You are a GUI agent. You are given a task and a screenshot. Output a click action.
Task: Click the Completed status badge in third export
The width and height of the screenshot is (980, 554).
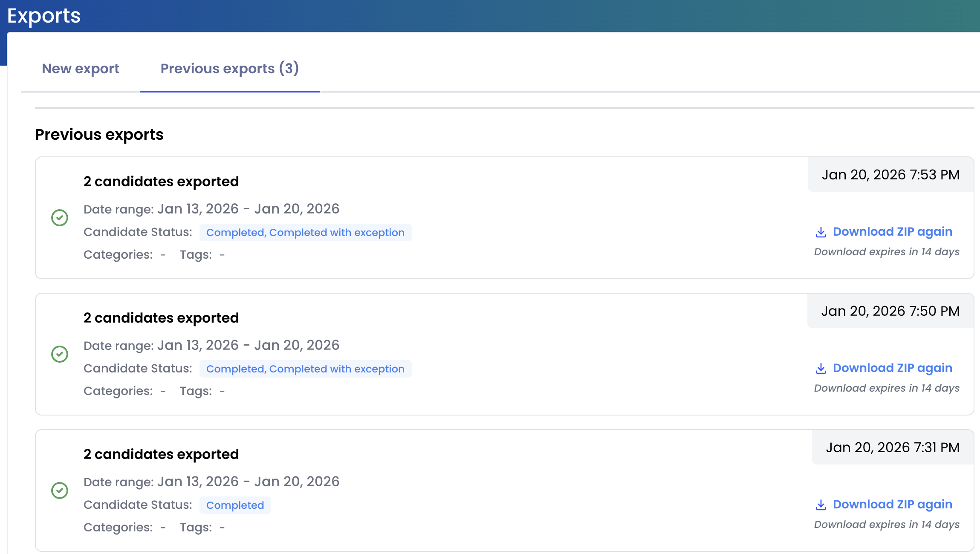pos(235,505)
